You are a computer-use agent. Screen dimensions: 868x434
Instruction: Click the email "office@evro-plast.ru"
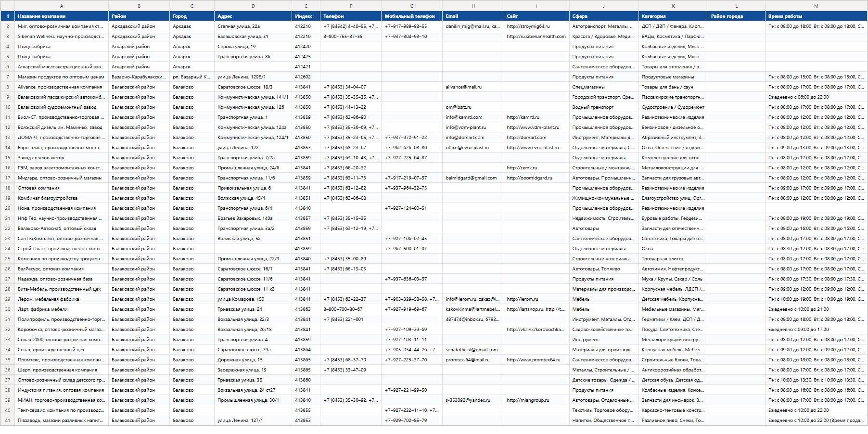pos(473,147)
